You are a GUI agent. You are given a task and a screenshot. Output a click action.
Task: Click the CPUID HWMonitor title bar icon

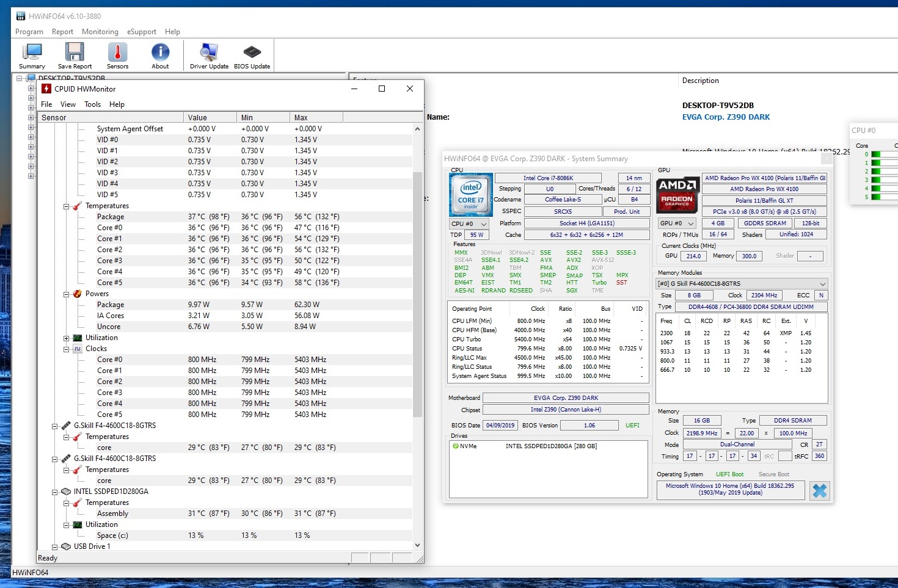point(46,89)
